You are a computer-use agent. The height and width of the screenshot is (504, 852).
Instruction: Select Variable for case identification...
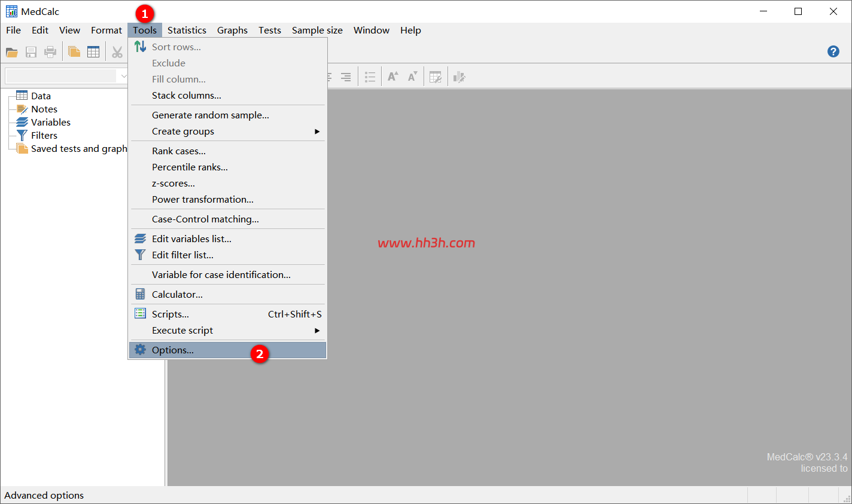coord(228,274)
